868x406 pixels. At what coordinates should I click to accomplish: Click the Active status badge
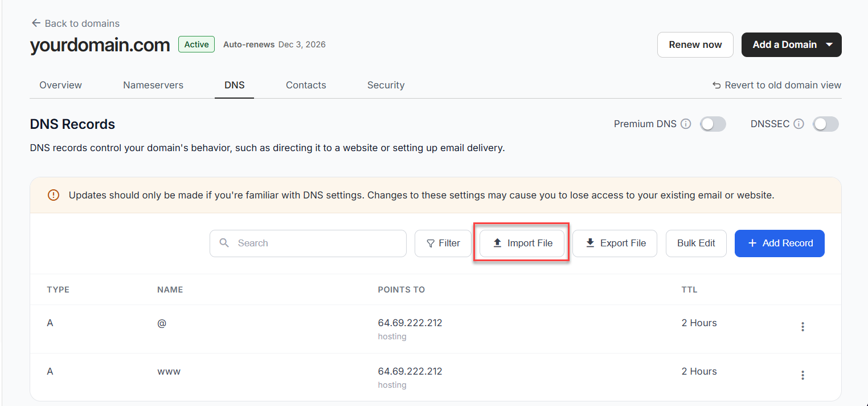[x=196, y=44]
